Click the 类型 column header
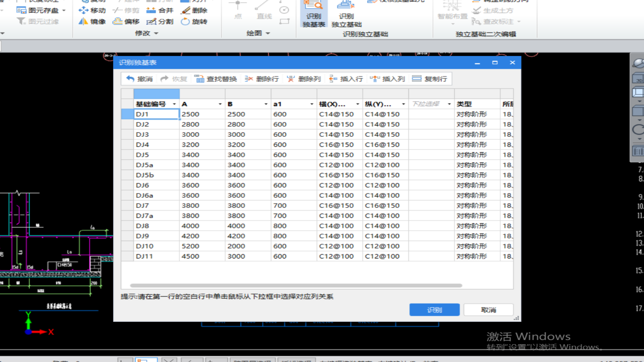Screen dimensions: 644x362 (x=477, y=104)
